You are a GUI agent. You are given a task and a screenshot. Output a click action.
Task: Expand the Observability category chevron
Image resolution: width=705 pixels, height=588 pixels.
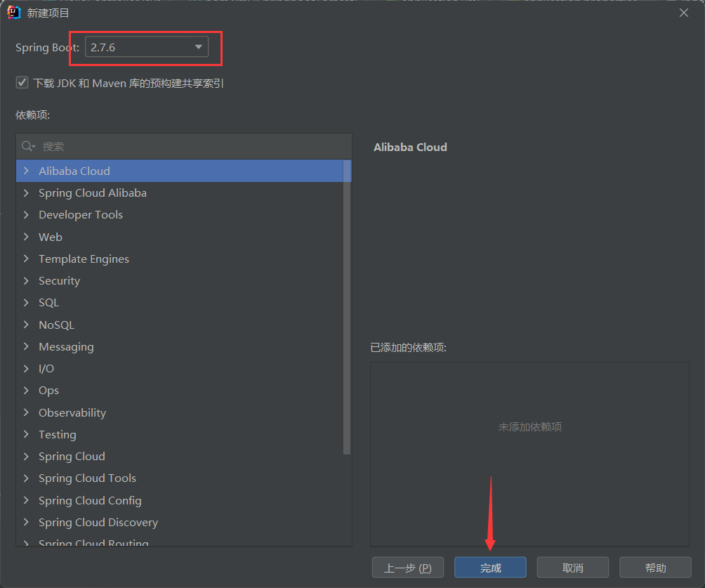26,412
